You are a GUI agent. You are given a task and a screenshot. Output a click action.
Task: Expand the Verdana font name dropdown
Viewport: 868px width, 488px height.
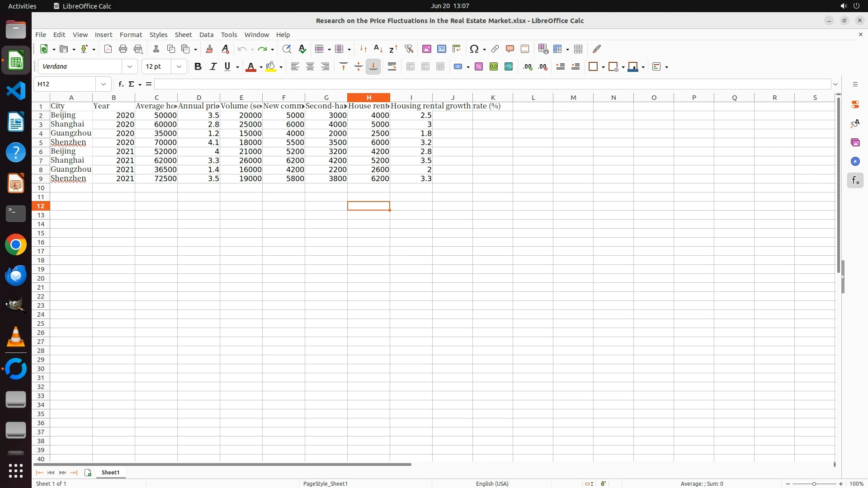pyautogui.click(x=130, y=67)
